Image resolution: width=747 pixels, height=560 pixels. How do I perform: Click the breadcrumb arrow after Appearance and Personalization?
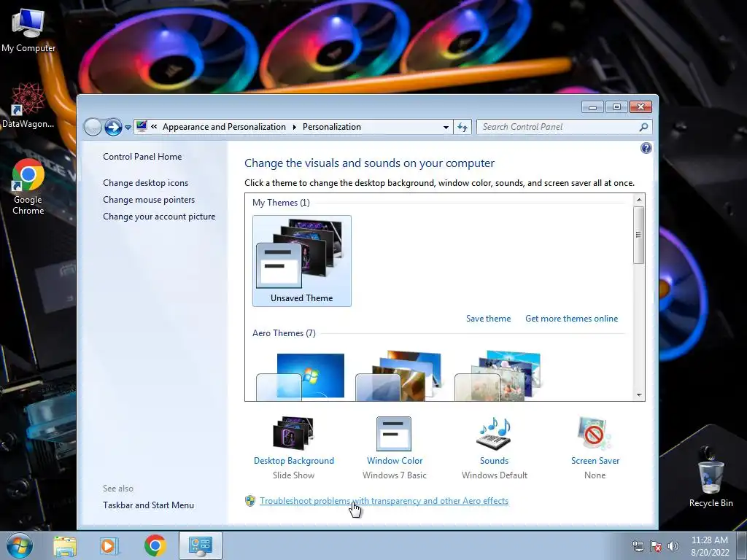click(x=294, y=127)
